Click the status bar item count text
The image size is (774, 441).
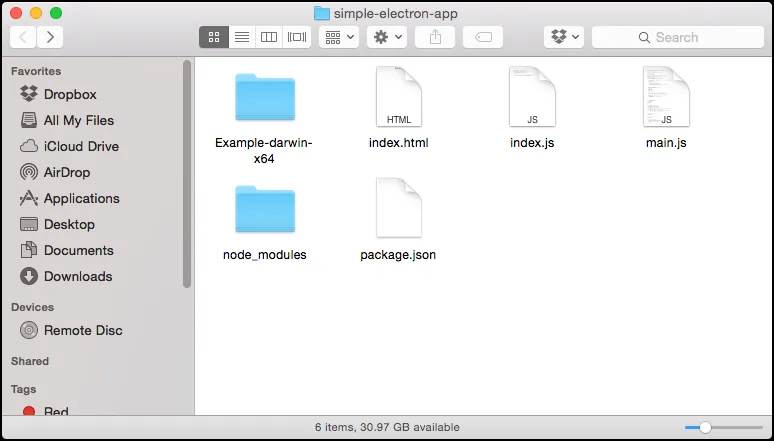pos(387,427)
